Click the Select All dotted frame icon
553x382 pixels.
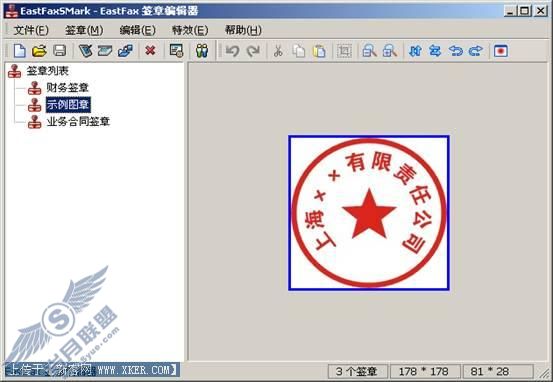(x=344, y=51)
